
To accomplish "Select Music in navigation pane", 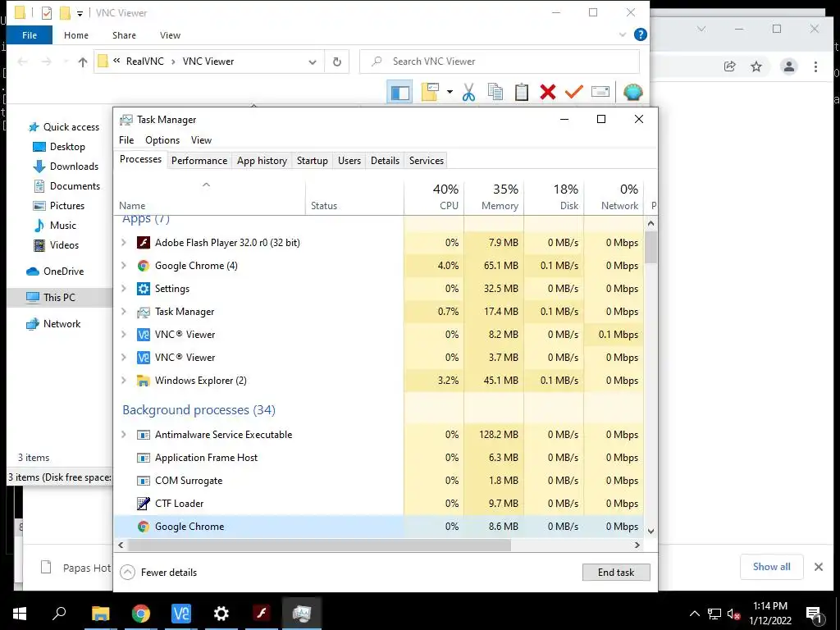I will pyautogui.click(x=55, y=226).
